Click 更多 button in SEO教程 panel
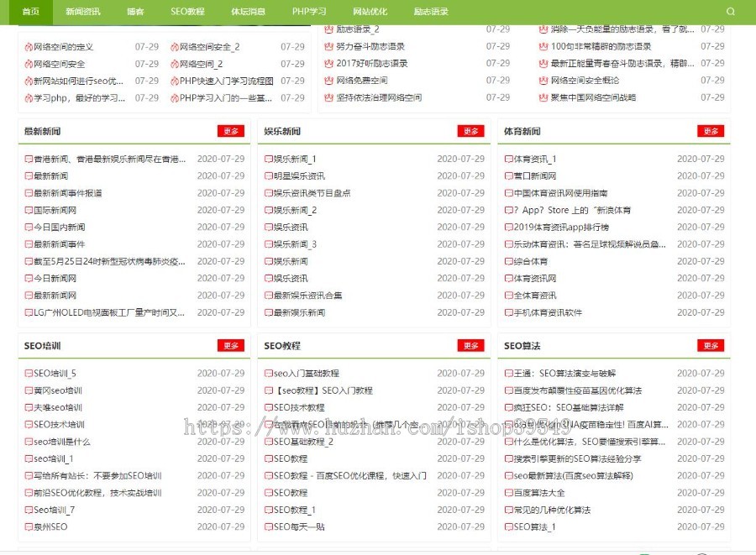 click(x=470, y=345)
